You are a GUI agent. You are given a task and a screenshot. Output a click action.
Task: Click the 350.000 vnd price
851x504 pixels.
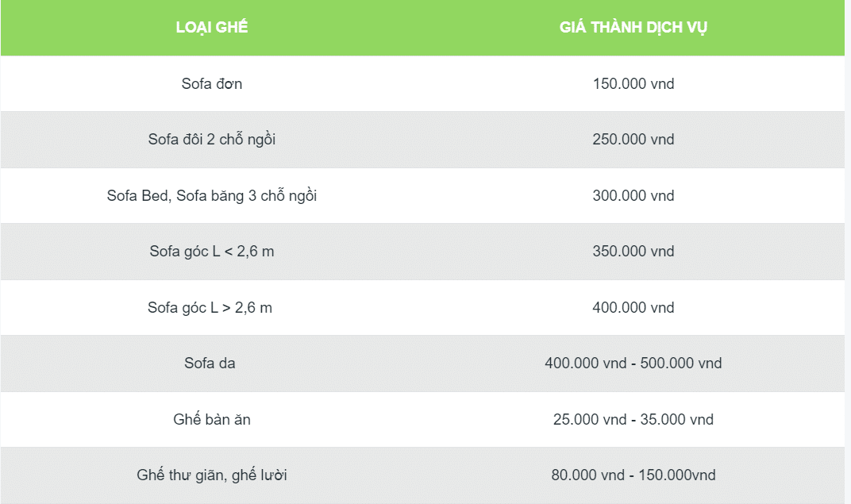(x=633, y=251)
